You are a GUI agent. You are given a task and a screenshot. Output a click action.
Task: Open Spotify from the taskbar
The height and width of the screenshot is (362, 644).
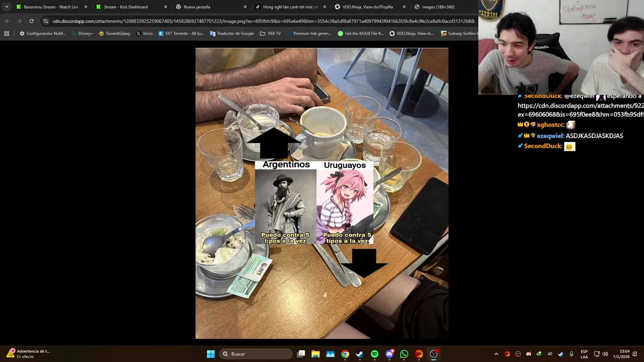coord(375,354)
